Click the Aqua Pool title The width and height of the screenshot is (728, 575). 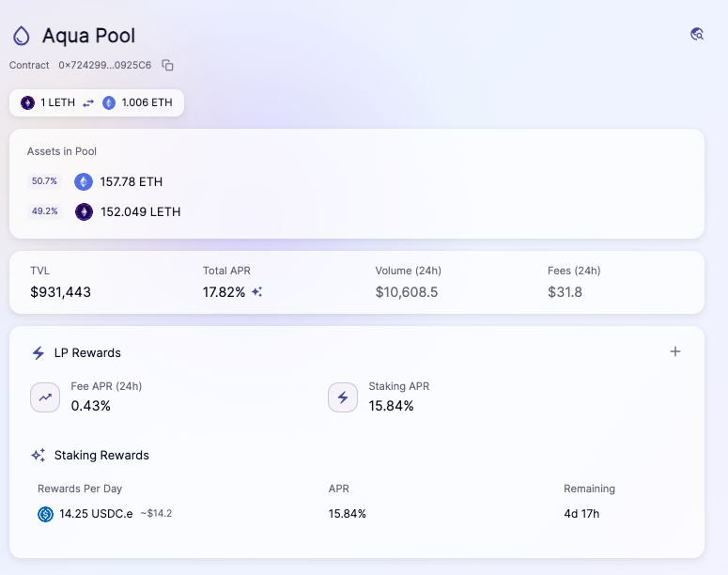tap(88, 36)
